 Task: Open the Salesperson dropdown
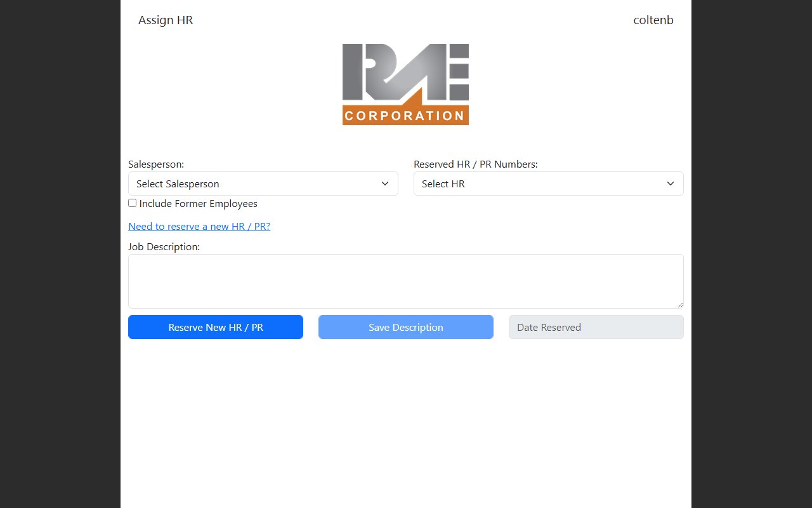pos(263,184)
